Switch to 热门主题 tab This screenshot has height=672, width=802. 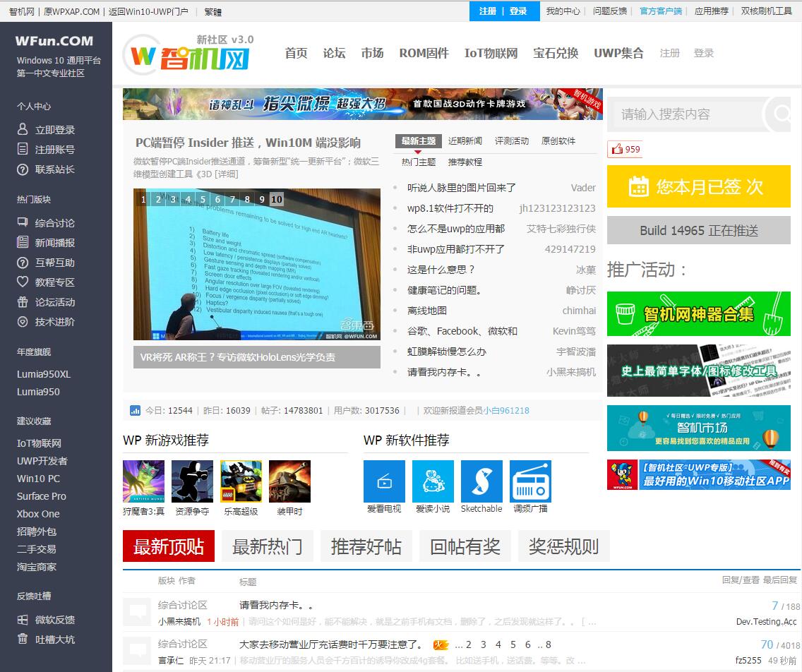(x=419, y=162)
